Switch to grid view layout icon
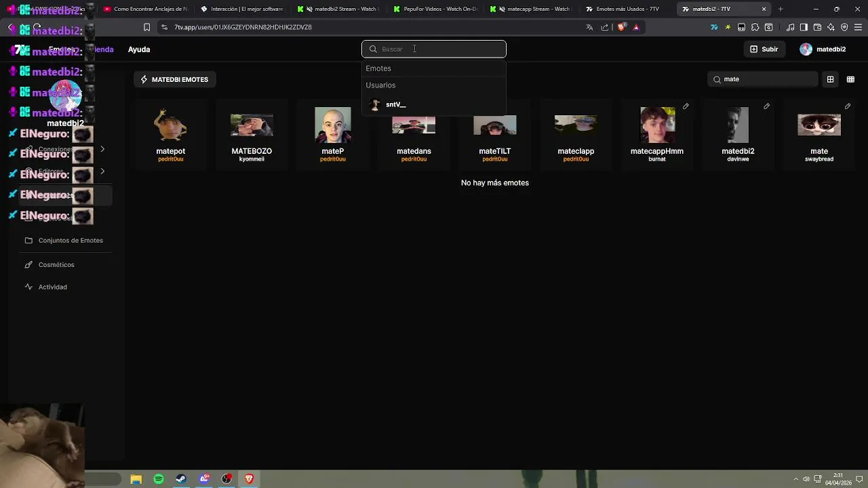Image resolution: width=868 pixels, height=488 pixels. point(830,79)
